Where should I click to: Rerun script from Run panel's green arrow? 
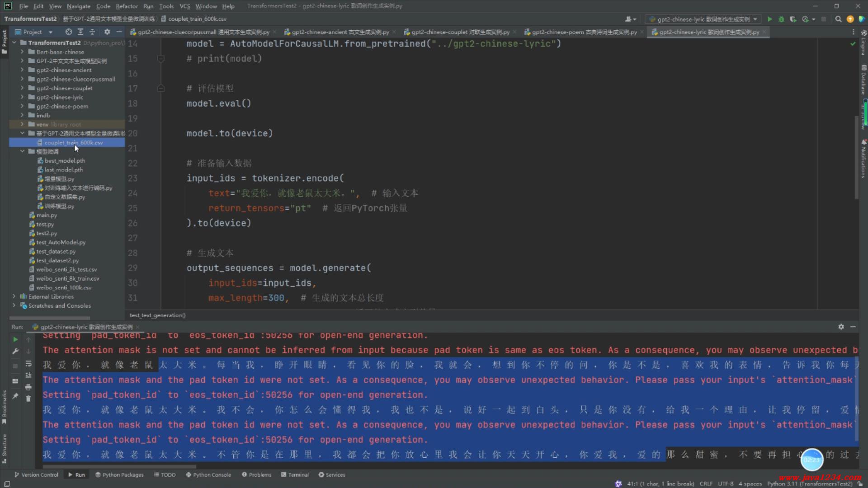click(15, 339)
